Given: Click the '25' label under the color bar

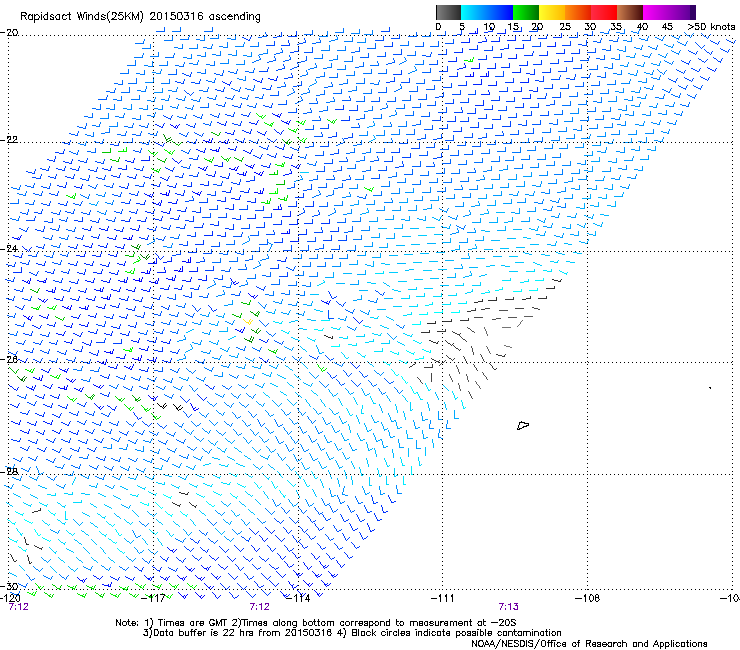Looking at the screenshot, I should 565,27.
